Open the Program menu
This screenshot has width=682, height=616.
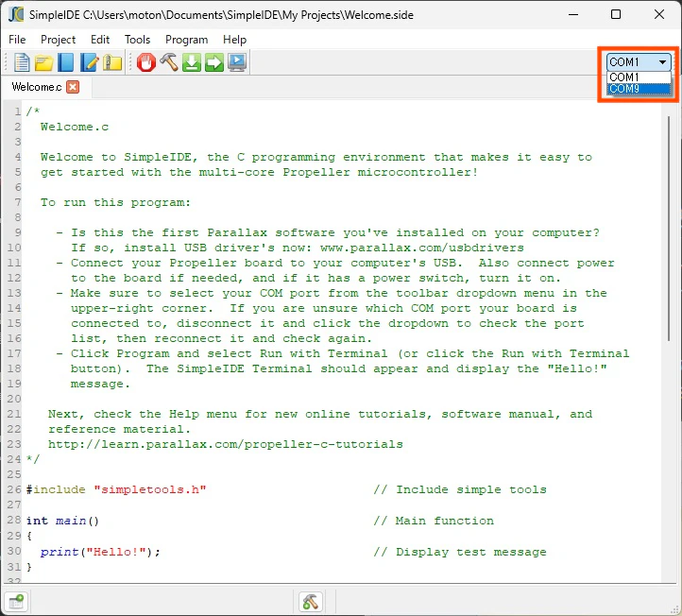[187, 40]
